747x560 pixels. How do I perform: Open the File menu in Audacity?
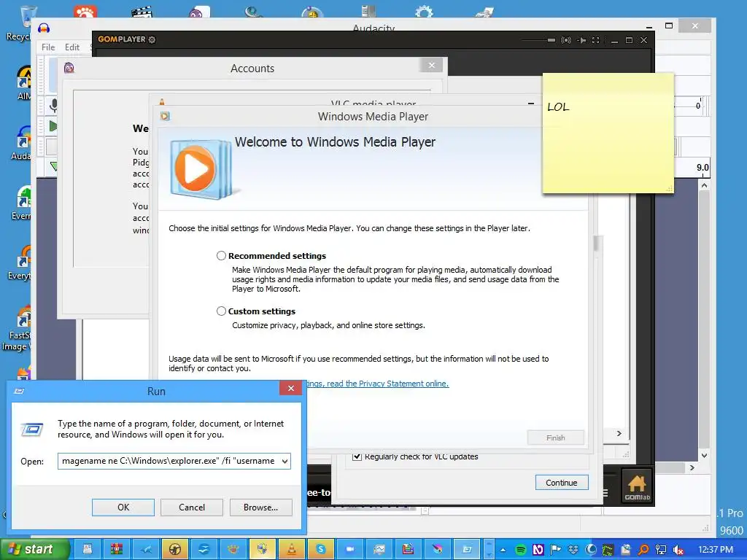[x=48, y=47]
